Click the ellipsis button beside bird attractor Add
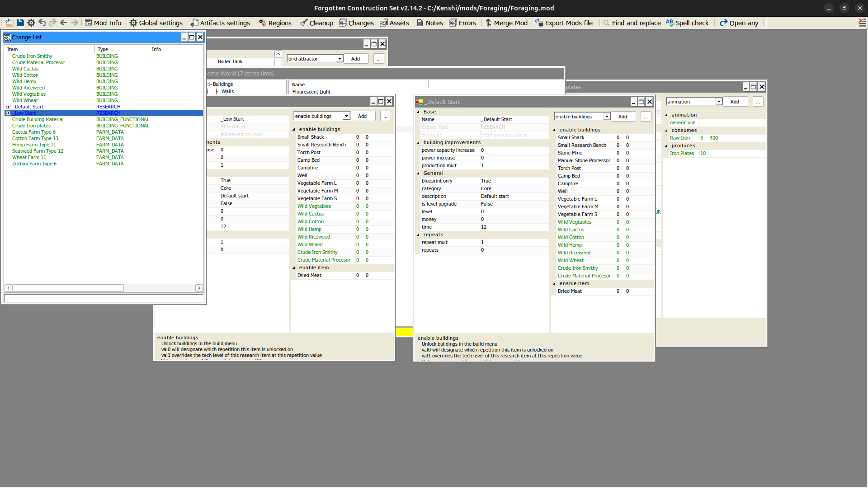The width and height of the screenshot is (868, 488). [x=379, y=59]
